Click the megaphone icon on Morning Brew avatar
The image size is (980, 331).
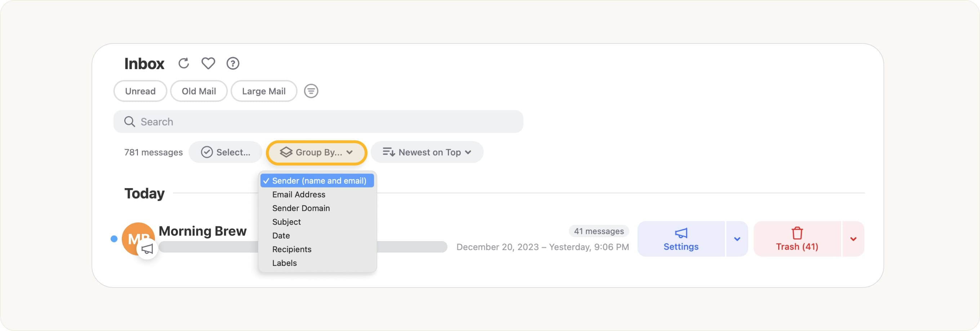(x=147, y=249)
